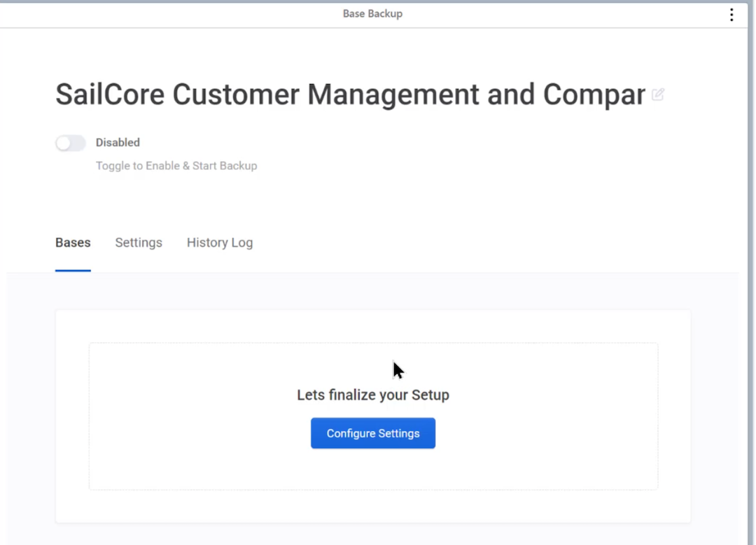Open the History Log tab

[220, 242]
